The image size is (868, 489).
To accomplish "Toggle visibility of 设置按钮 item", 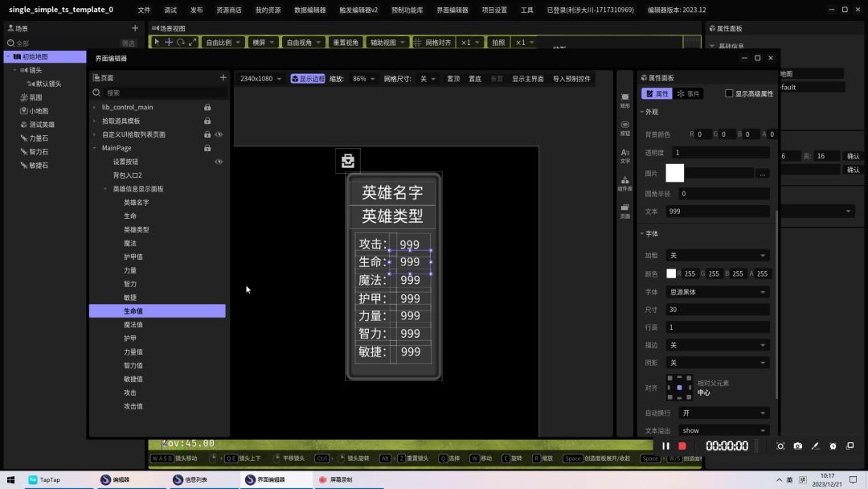I will (219, 162).
